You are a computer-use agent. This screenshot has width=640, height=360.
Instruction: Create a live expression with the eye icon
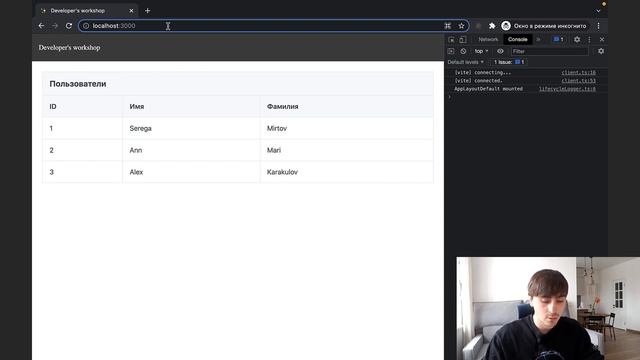click(x=500, y=51)
